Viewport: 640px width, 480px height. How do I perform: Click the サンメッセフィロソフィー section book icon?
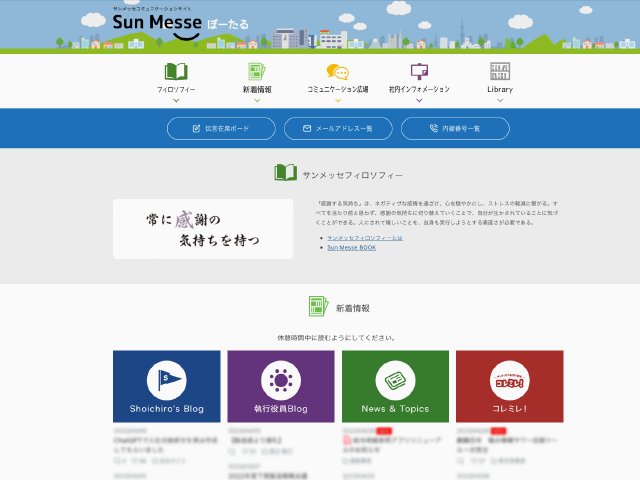[x=285, y=172]
